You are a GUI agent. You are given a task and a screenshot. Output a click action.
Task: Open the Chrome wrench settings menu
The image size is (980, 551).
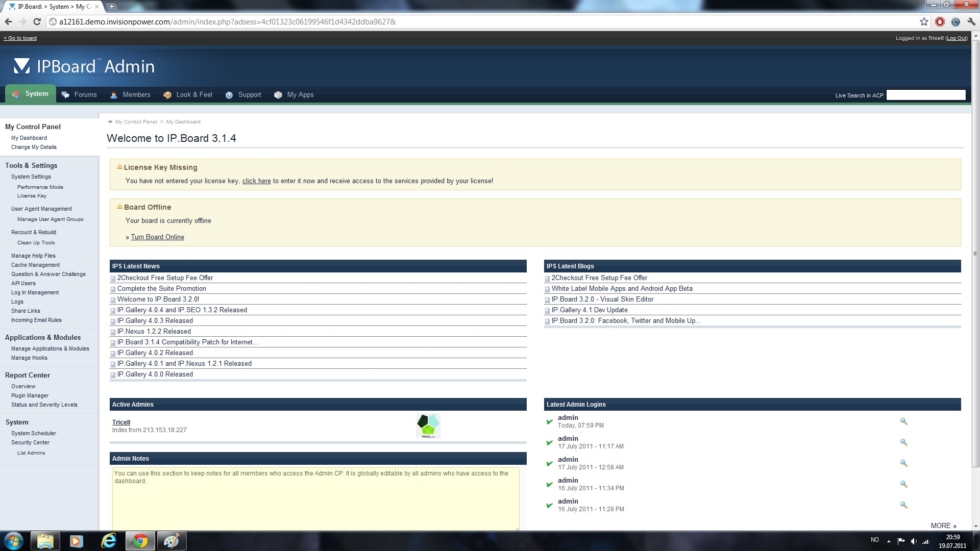coord(971,21)
